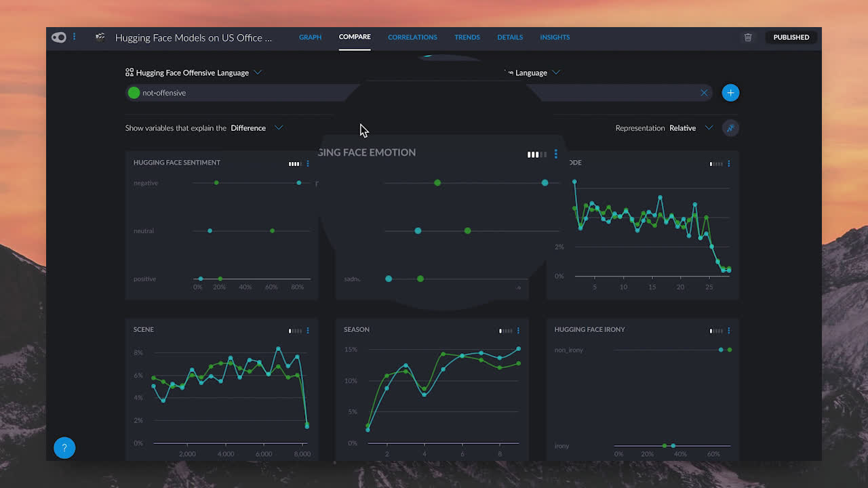
Task: Click the project title Hugging Face Models
Action: (193, 37)
